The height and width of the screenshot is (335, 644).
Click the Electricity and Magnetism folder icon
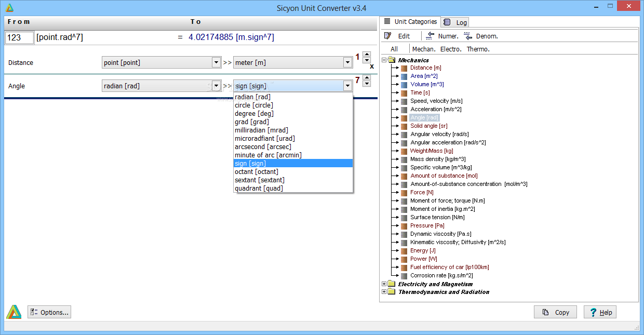[392, 284]
